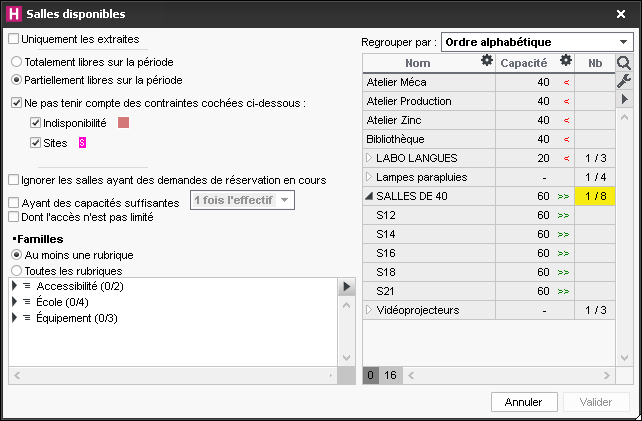Click the play arrow beside the room list
642x421 pixels.
pos(624,99)
